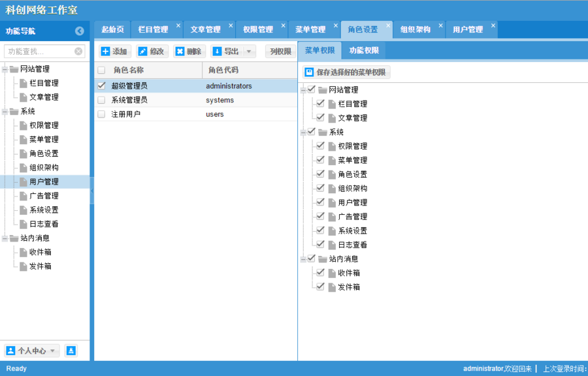The height and width of the screenshot is (376, 588).
Task: Uncheck the 超级管理员 role checkbox
Action: click(101, 86)
